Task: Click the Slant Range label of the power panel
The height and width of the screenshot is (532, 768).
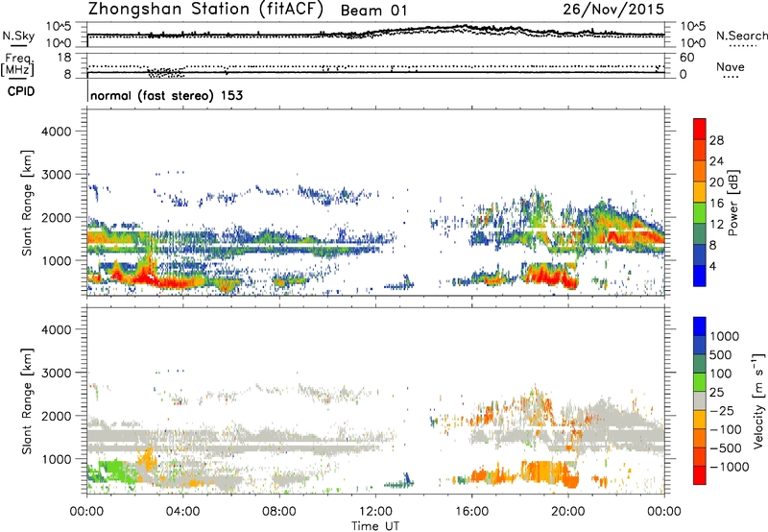Action: click(27, 203)
